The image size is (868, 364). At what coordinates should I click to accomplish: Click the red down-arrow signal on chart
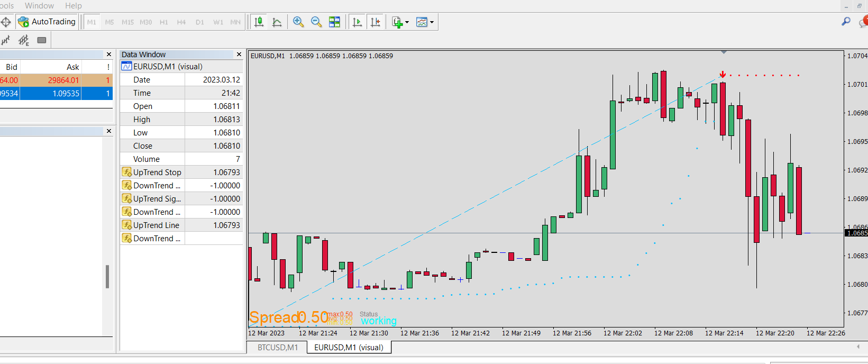click(723, 75)
